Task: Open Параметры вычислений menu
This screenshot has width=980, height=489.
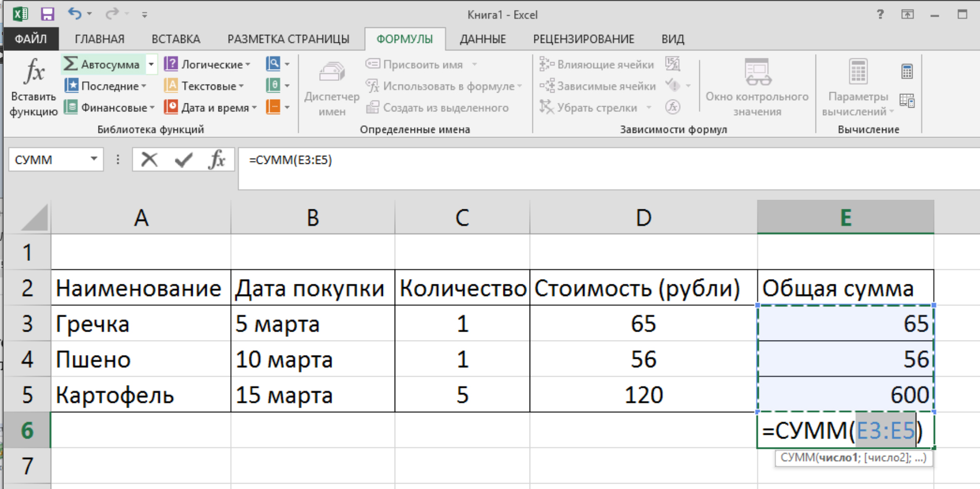Action: 858,88
